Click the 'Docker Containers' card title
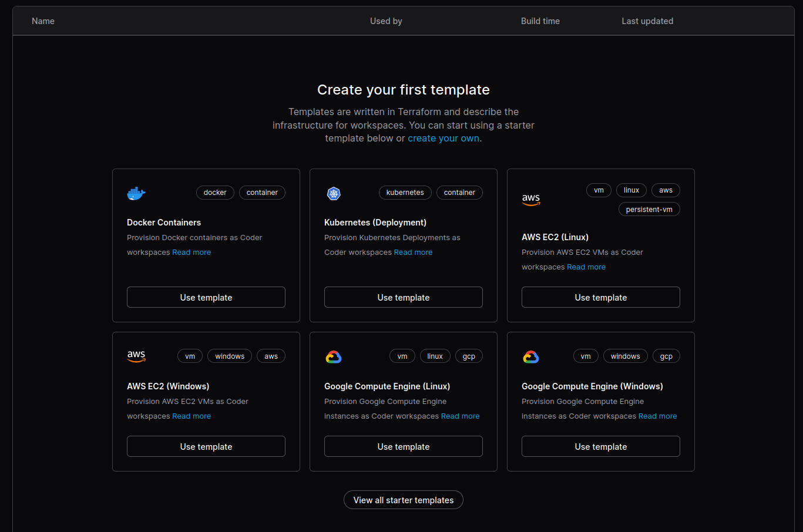The height and width of the screenshot is (532, 803). (164, 222)
